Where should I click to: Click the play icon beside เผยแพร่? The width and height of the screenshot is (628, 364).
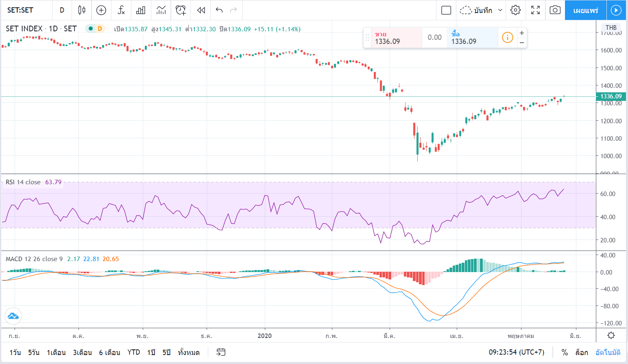(x=616, y=10)
